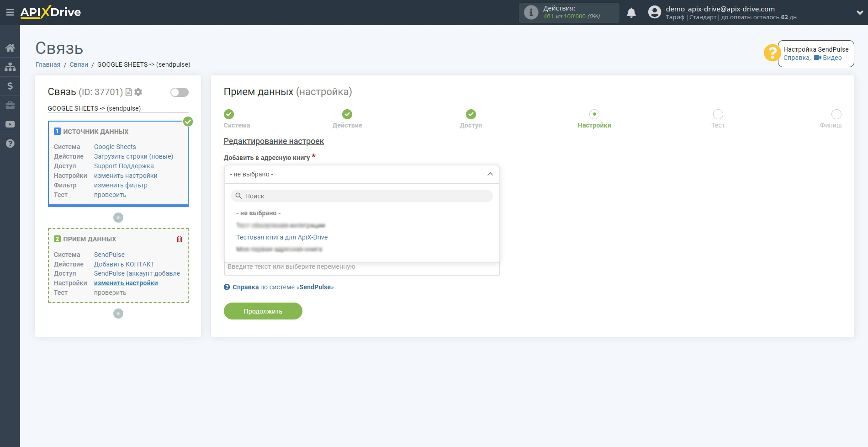Open the help question sidebar icon
Viewport: 868px width, 447px height.
10,144
